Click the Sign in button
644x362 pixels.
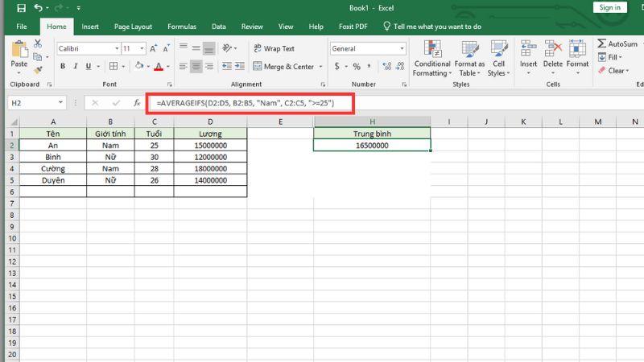pyautogui.click(x=609, y=7)
